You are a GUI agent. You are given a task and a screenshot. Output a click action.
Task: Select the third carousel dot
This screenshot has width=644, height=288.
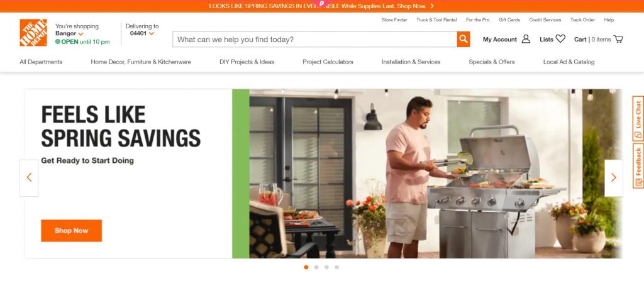coord(326,267)
